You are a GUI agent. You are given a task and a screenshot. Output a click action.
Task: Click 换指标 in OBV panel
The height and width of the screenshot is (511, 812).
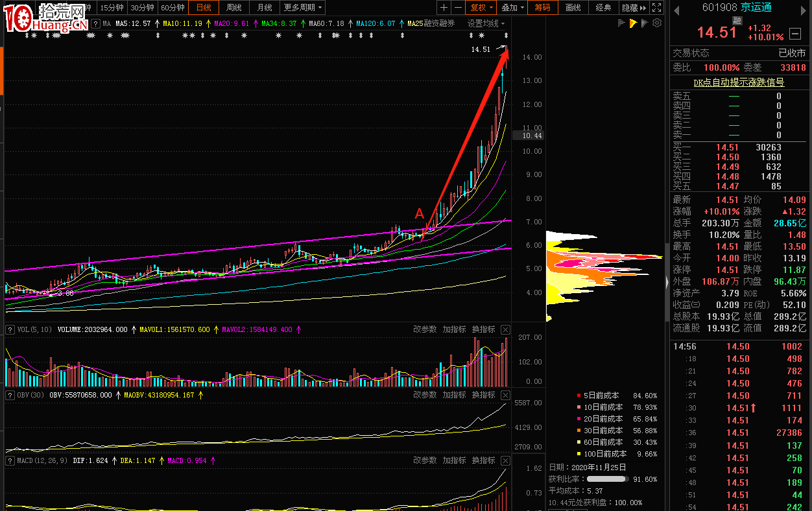(483, 395)
